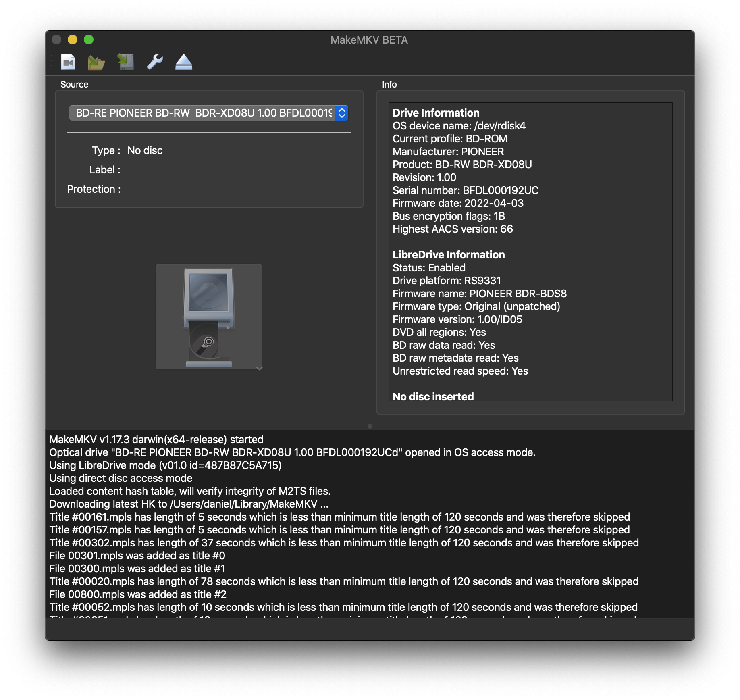740x700 pixels.
Task: Select 'LibreDrive Information' heading
Action: pos(449,255)
